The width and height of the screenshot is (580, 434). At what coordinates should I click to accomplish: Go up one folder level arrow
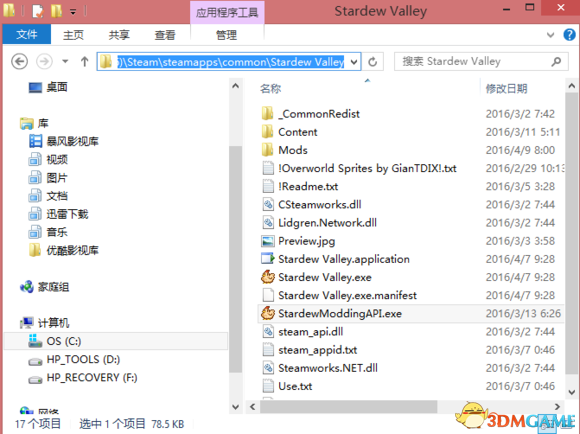coord(84,61)
